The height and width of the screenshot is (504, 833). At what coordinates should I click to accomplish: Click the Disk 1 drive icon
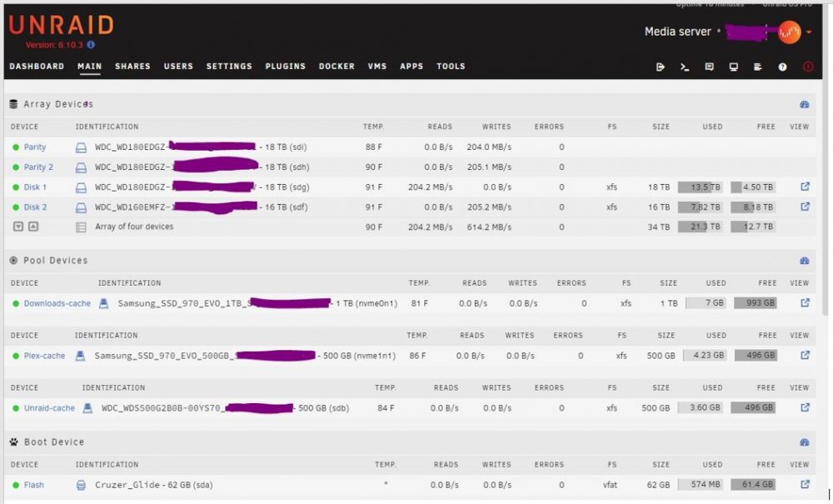click(x=81, y=187)
